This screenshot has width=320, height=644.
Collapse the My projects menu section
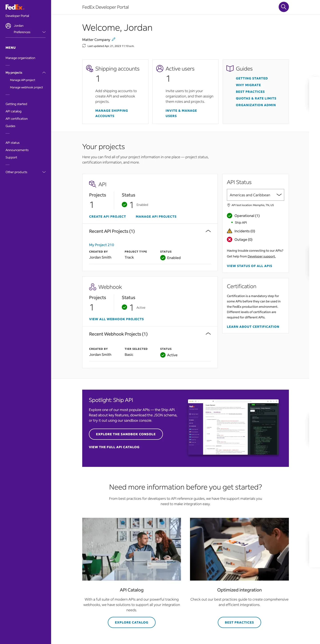pos(44,73)
